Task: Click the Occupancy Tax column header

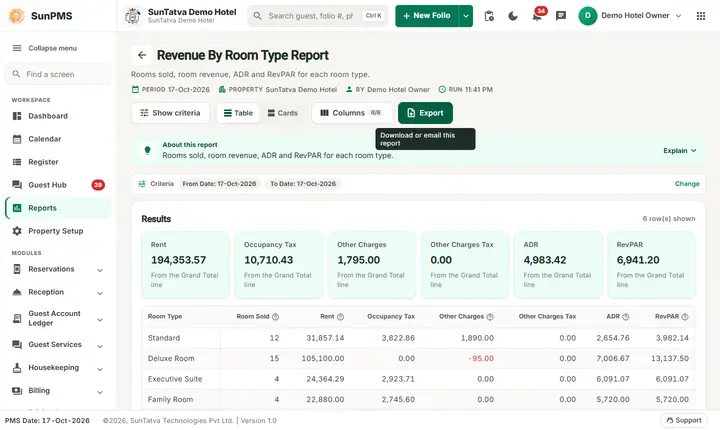Action: pos(391,317)
